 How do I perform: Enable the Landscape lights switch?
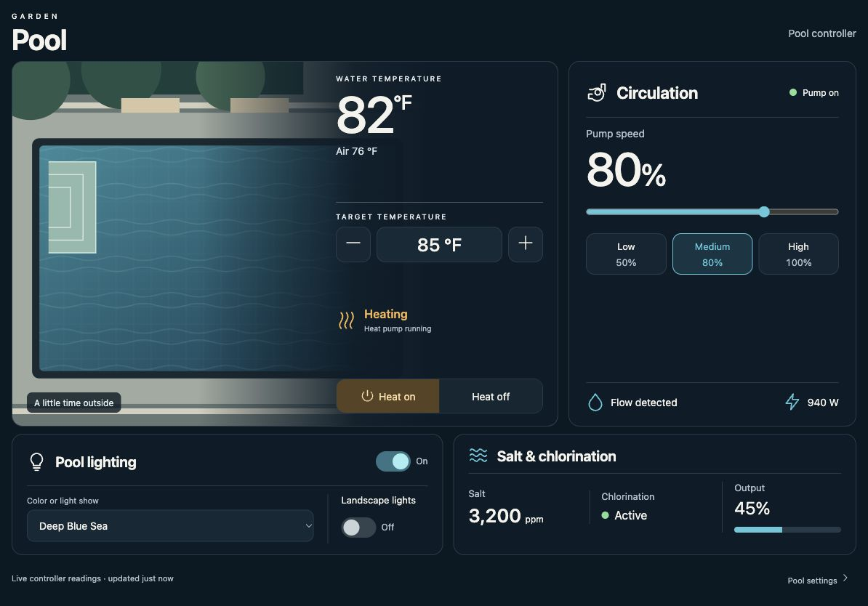[x=358, y=528]
